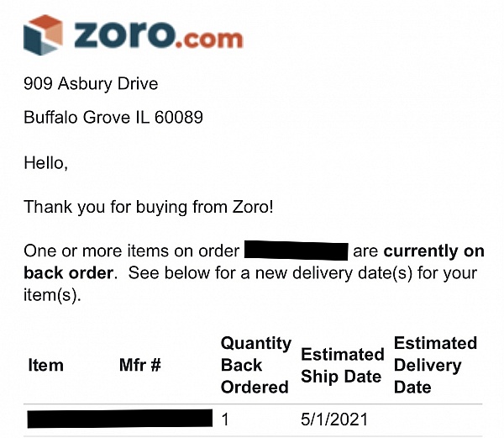The width and height of the screenshot is (504, 438).
Task: Click the Estimated Delivery Date header
Action: point(434,366)
